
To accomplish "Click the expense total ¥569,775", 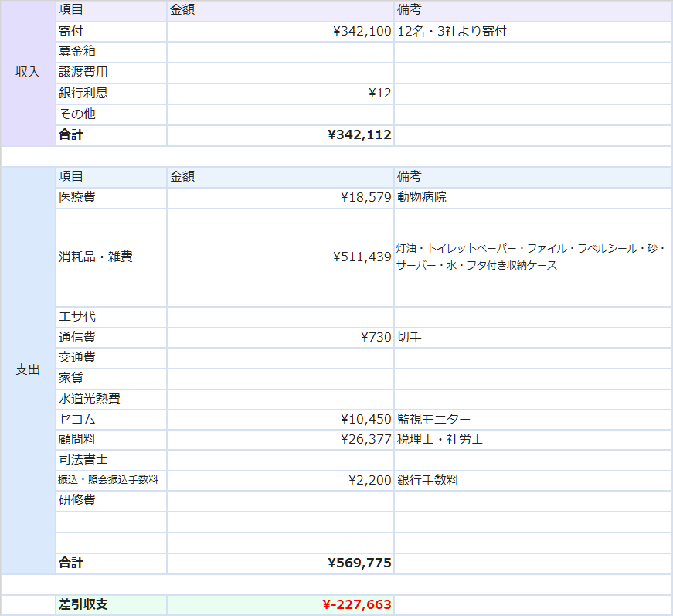I will click(x=359, y=563).
